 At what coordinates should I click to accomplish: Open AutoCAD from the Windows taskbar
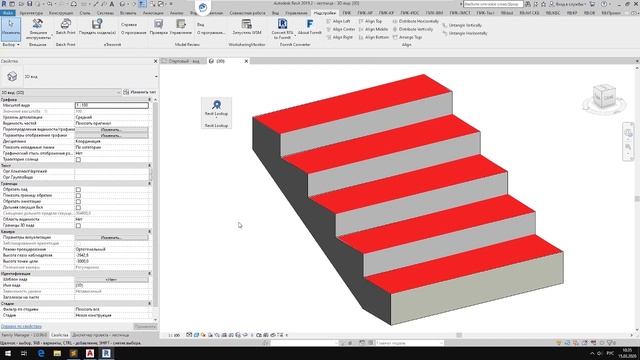pos(90,353)
